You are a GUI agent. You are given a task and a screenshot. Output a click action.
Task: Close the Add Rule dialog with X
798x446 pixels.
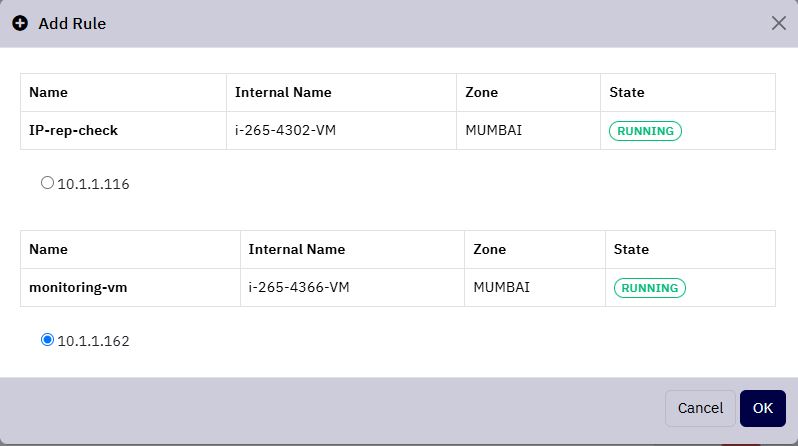click(778, 23)
